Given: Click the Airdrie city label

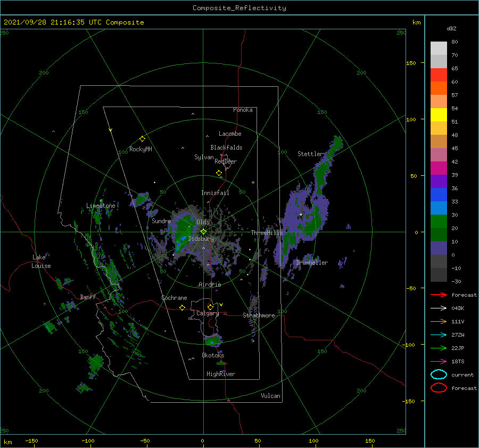Looking at the screenshot, I should (x=210, y=284).
